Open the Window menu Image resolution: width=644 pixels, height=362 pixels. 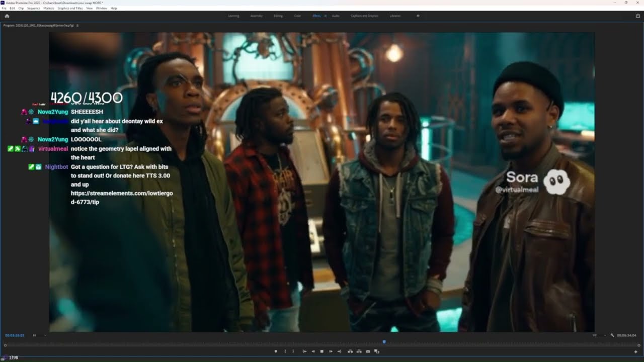click(101, 9)
